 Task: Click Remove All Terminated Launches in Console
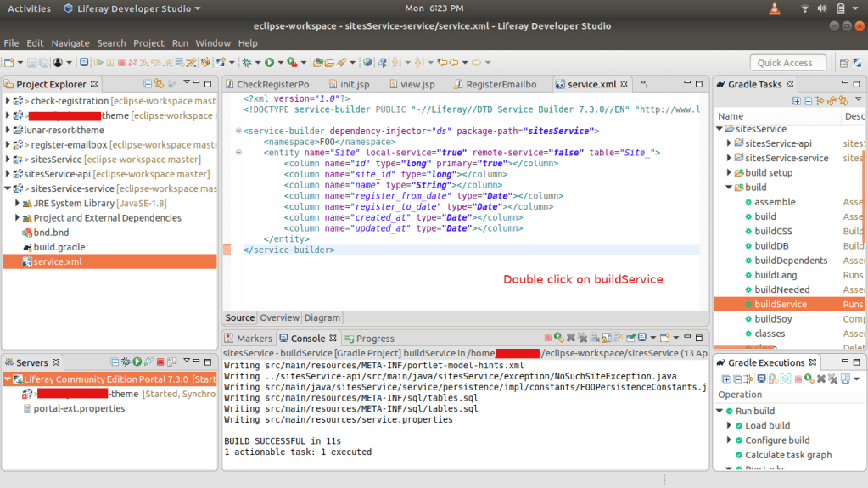[x=584, y=338]
